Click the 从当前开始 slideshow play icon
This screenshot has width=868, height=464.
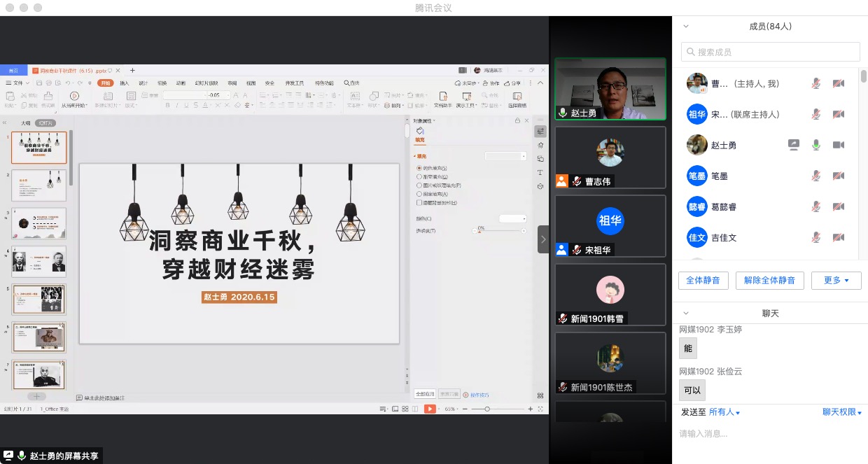coord(74,96)
